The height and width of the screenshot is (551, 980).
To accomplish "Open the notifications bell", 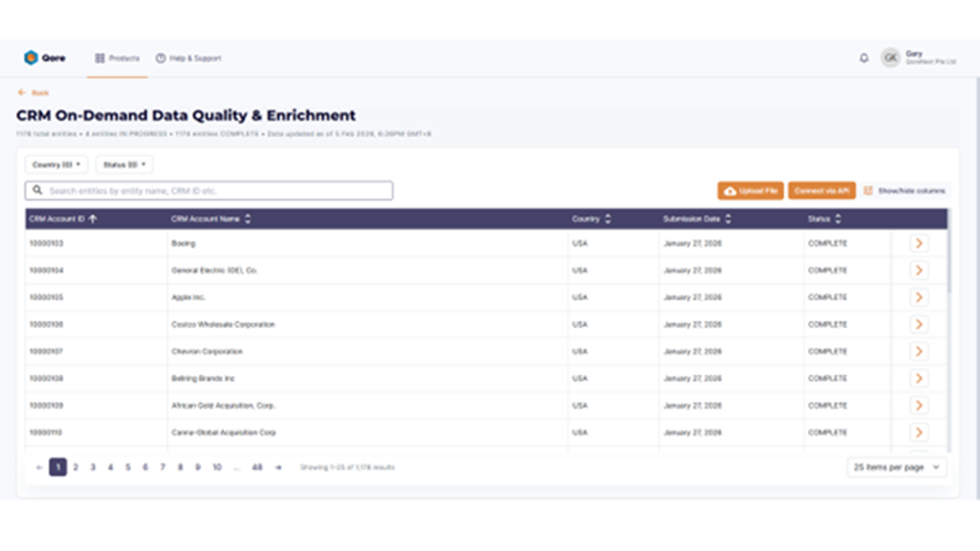I will pyautogui.click(x=864, y=58).
